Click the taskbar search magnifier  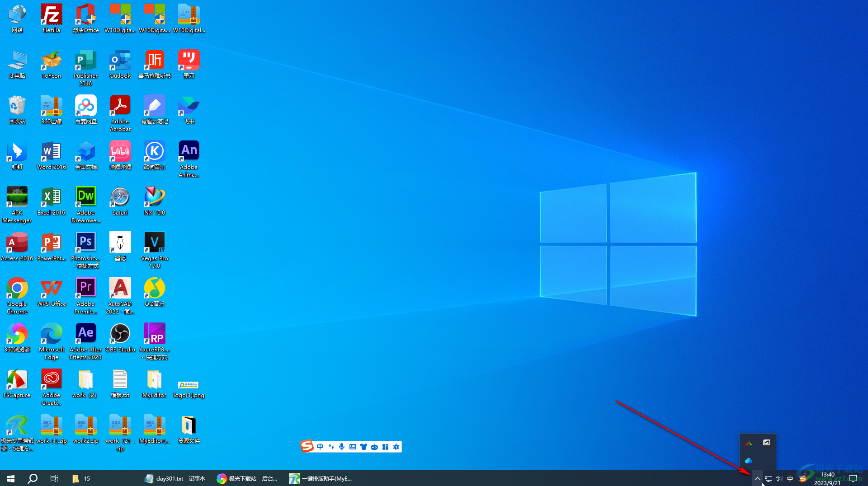[33, 478]
